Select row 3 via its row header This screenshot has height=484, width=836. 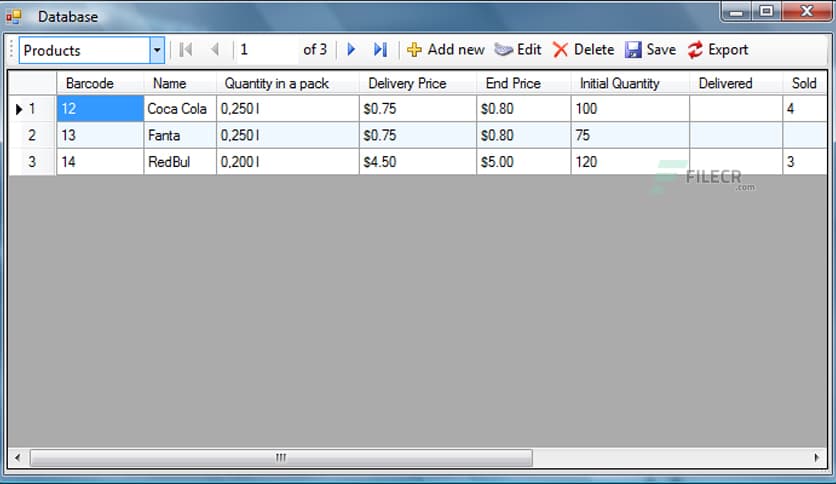[33, 162]
